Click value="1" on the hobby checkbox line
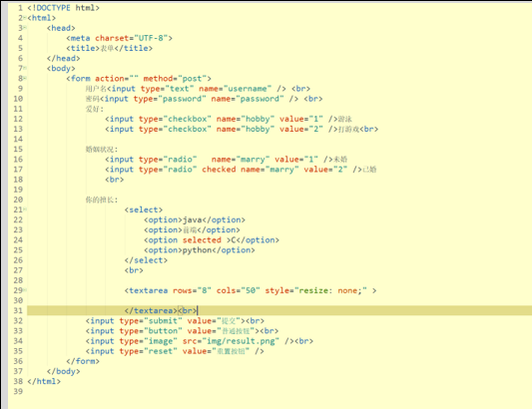This screenshot has width=532, height=409. pos(301,119)
